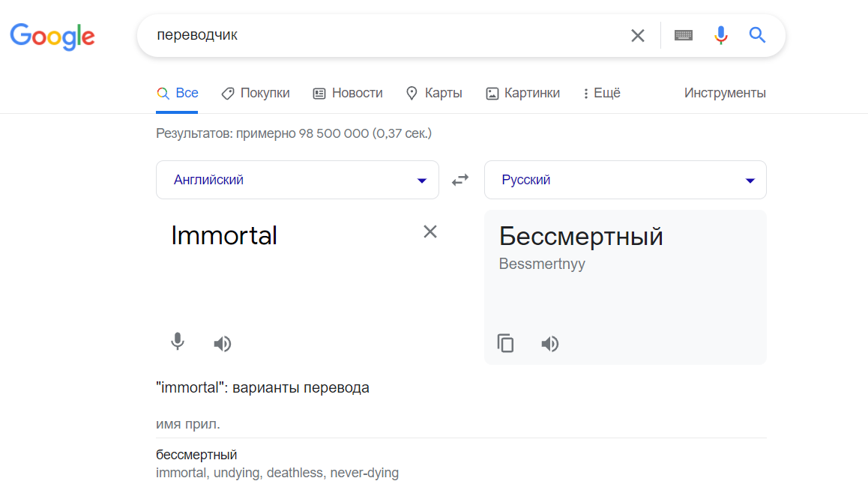Screen dimensions: 868x484
Task: Start voice search with microphone icon
Action: [720, 35]
